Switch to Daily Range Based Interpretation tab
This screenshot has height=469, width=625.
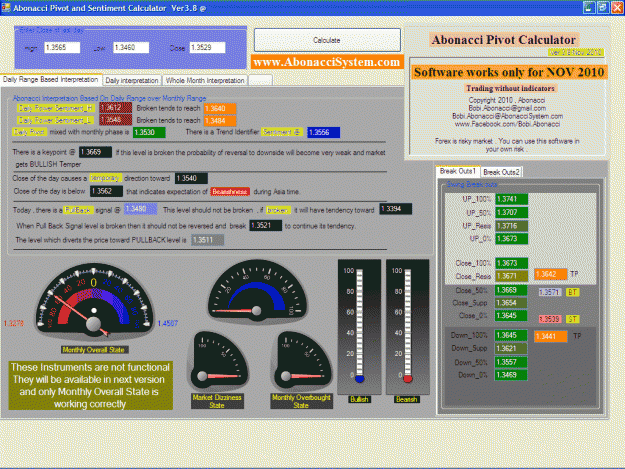tap(51, 79)
